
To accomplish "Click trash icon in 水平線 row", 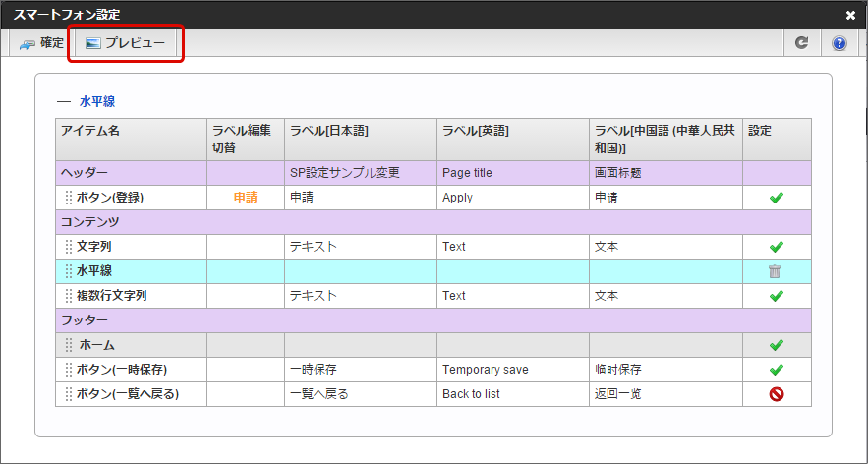I will coord(776,271).
